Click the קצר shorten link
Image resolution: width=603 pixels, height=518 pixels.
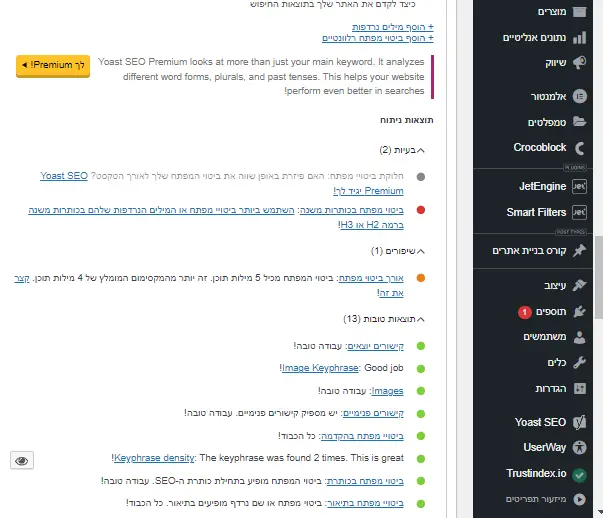point(22,278)
